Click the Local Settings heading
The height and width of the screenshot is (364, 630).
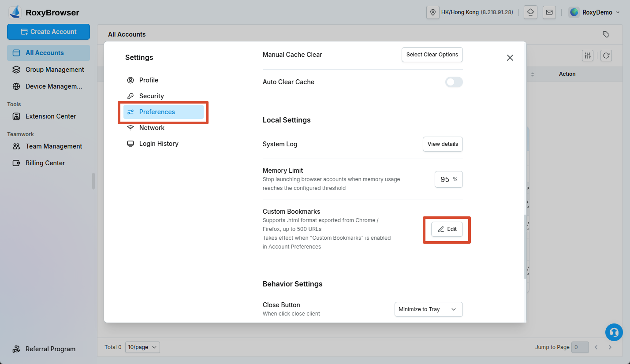[x=287, y=120]
